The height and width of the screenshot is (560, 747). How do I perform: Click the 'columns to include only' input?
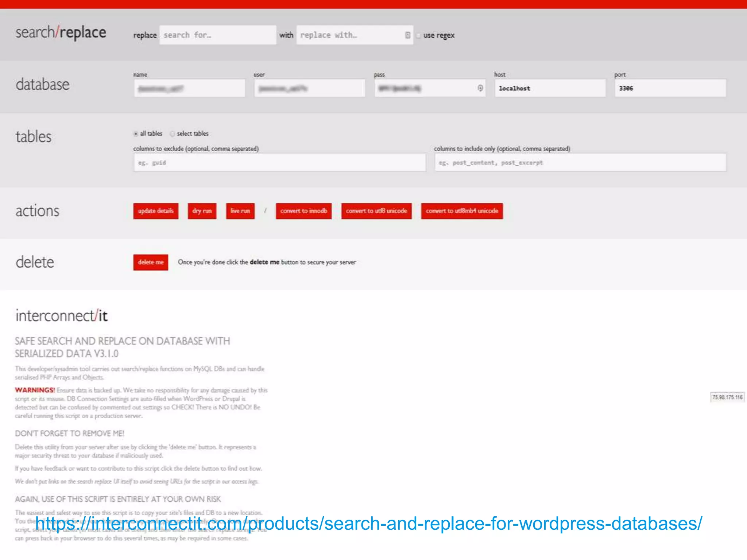coord(580,162)
